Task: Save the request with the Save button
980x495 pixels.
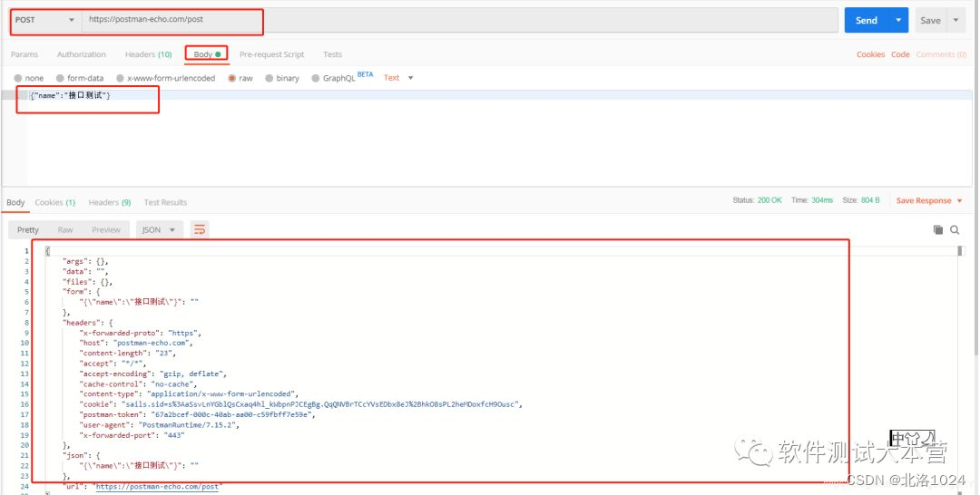Action: tap(931, 21)
